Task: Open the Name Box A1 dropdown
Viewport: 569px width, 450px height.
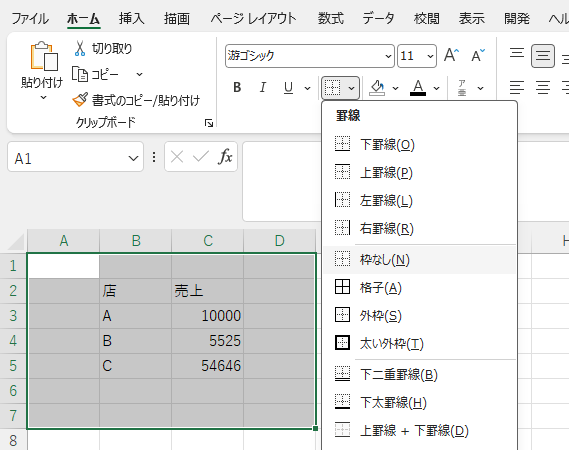Action: (x=133, y=158)
